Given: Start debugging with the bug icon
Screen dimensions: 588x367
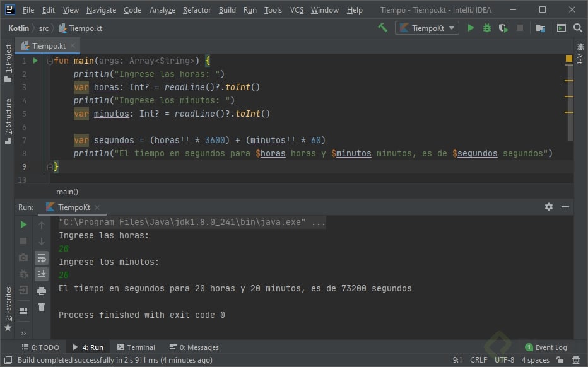Looking at the screenshot, I should [x=487, y=28].
